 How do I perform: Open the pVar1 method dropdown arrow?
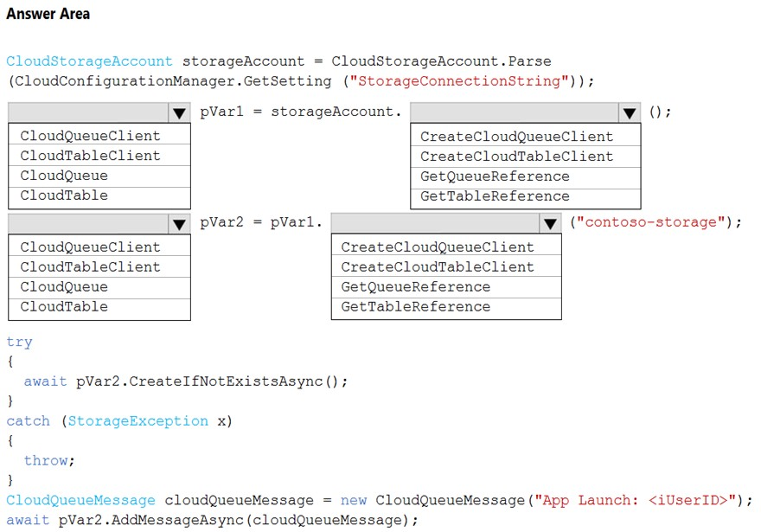coord(550,223)
